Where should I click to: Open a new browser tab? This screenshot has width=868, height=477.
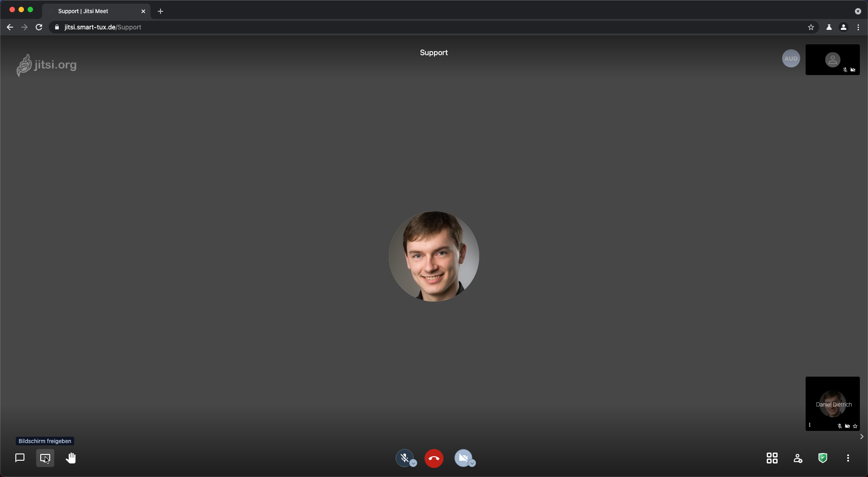pyautogui.click(x=160, y=11)
